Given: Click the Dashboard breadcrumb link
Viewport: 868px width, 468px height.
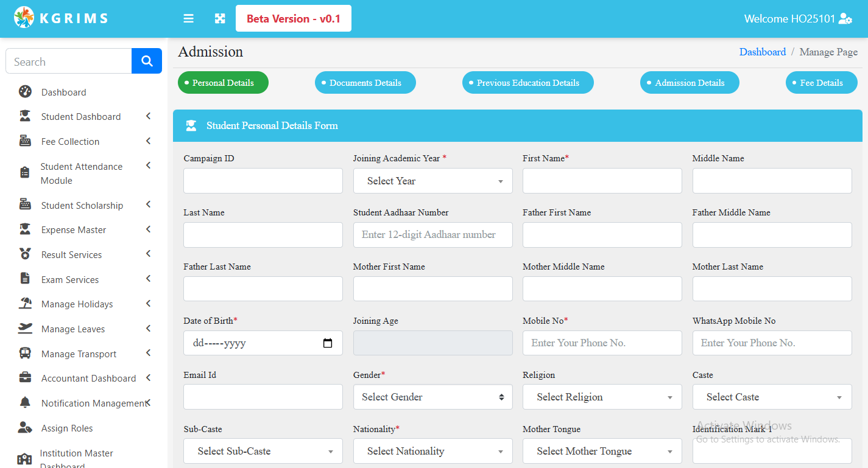Looking at the screenshot, I should point(762,52).
